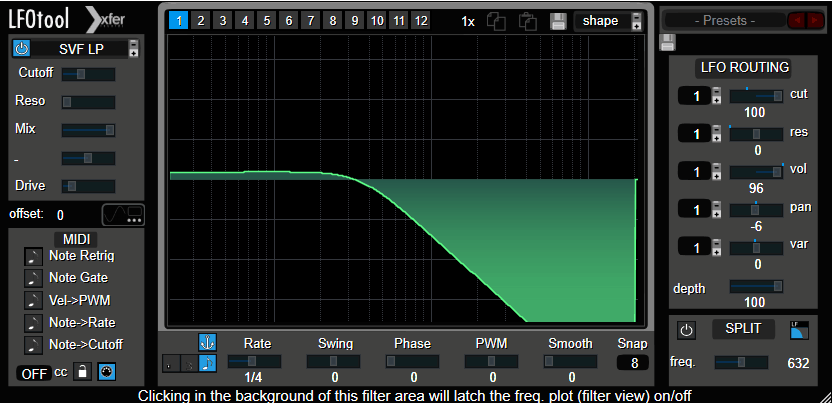Click the vol routing LFO number box

coord(695,172)
